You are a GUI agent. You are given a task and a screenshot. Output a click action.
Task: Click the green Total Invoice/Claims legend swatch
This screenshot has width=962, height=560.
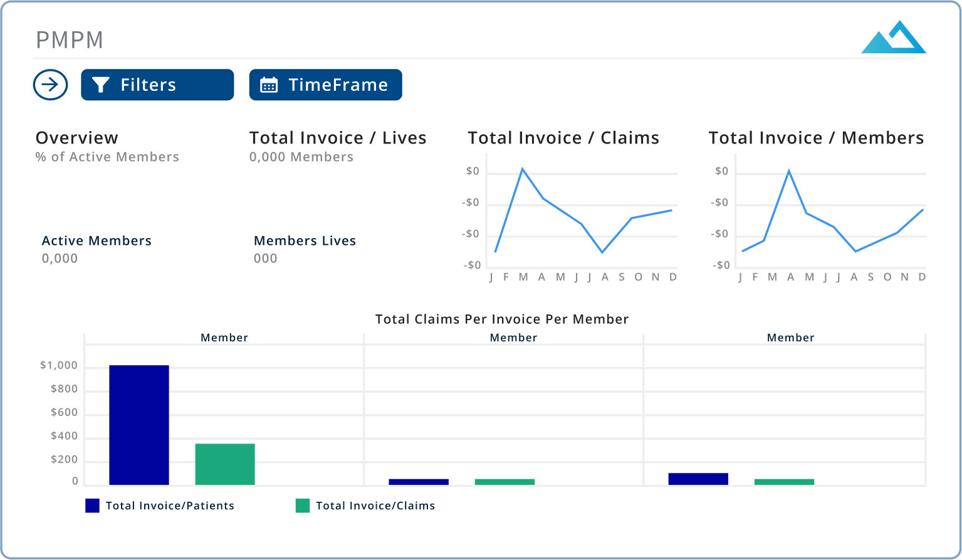click(303, 506)
